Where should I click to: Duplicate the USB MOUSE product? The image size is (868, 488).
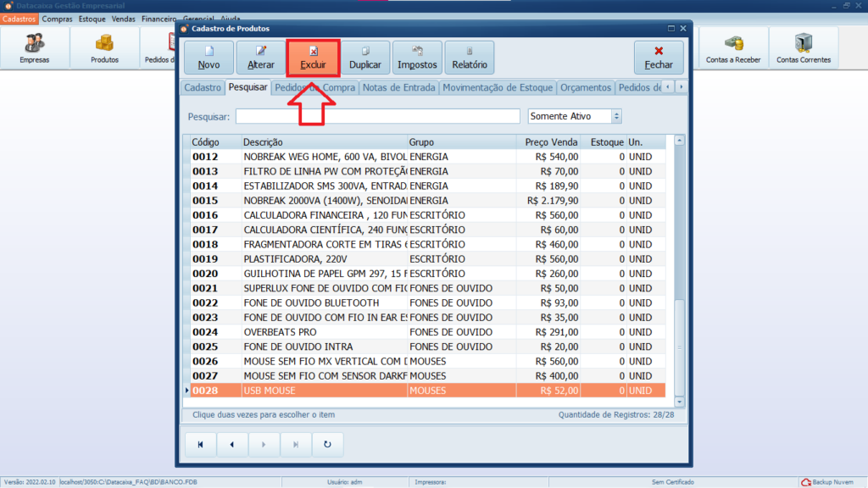[366, 57]
